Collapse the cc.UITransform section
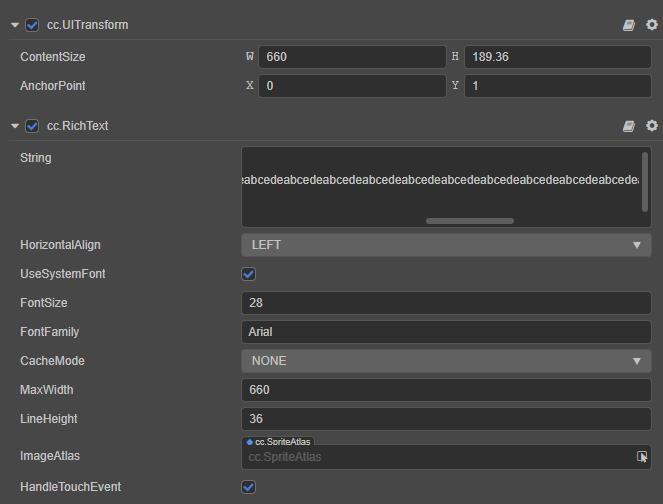This screenshot has width=663, height=504. click(x=14, y=25)
